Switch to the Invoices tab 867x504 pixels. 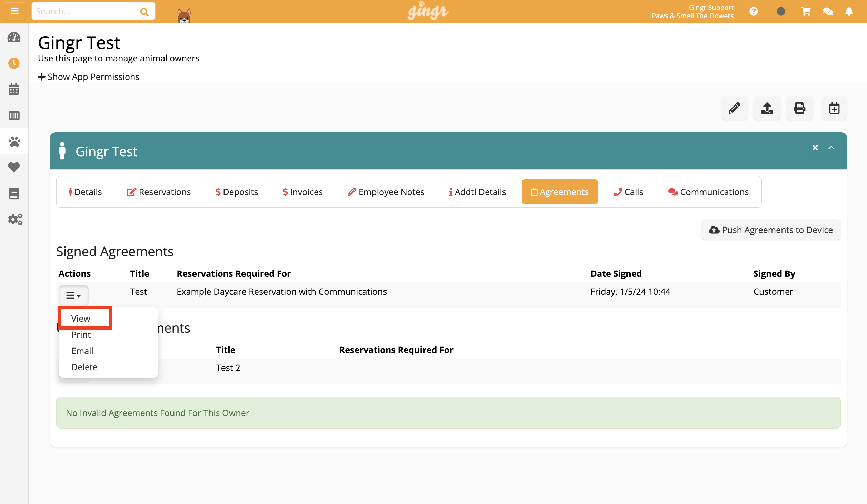click(302, 192)
